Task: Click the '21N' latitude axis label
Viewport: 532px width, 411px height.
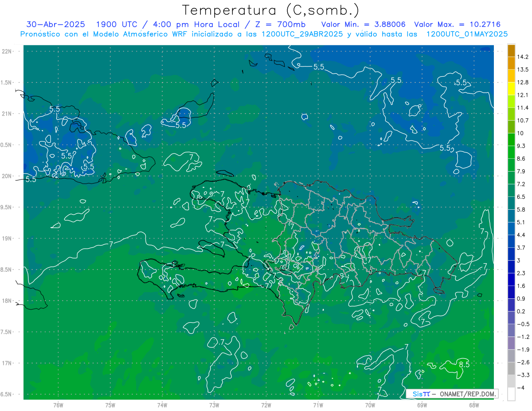Action: [8, 114]
